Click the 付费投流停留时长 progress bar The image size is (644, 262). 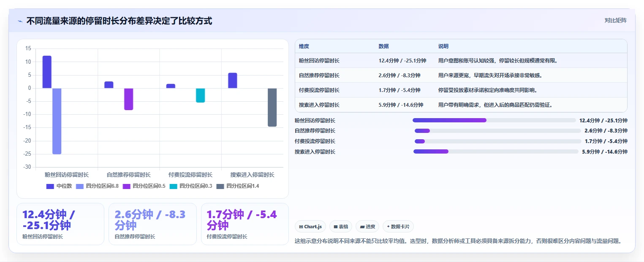tap(498, 141)
